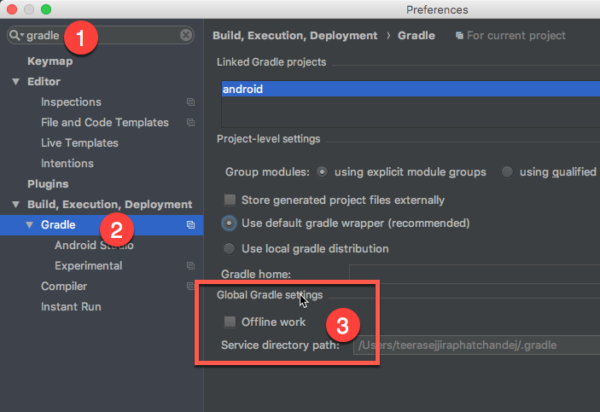The image size is (600, 412).
Task: Select Use default gradle wrapper option
Action: 229,223
